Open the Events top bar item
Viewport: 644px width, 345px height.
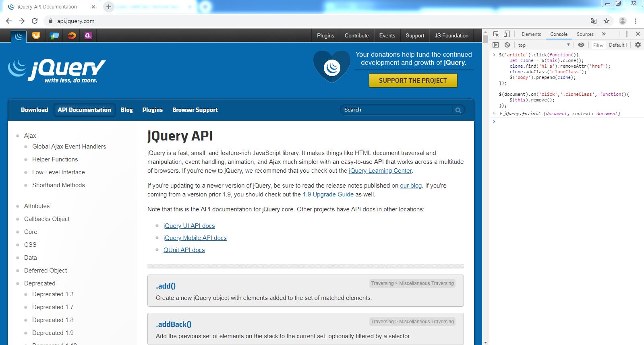387,35
